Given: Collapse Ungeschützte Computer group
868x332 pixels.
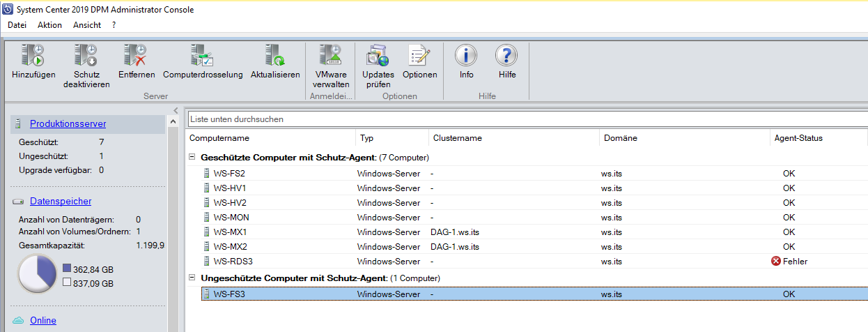Looking at the screenshot, I should click(x=192, y=278).
